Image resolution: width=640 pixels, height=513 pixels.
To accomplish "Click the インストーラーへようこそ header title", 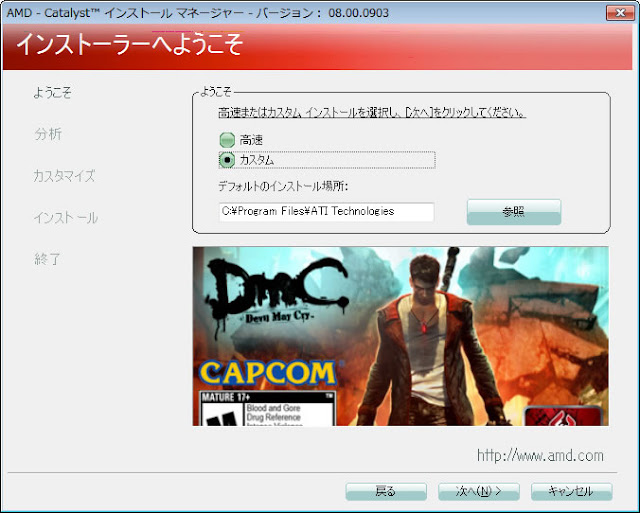I will (130, 44).
